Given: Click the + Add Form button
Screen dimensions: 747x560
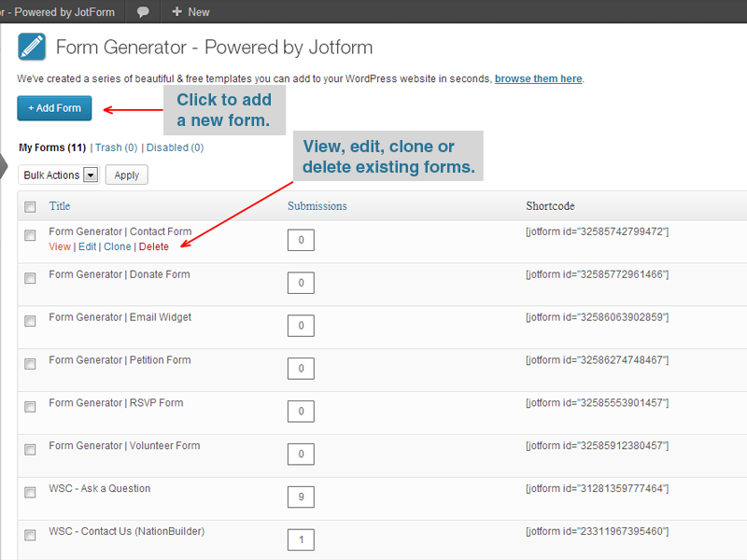Looking at the screenshot, I should tap(54, 108).
